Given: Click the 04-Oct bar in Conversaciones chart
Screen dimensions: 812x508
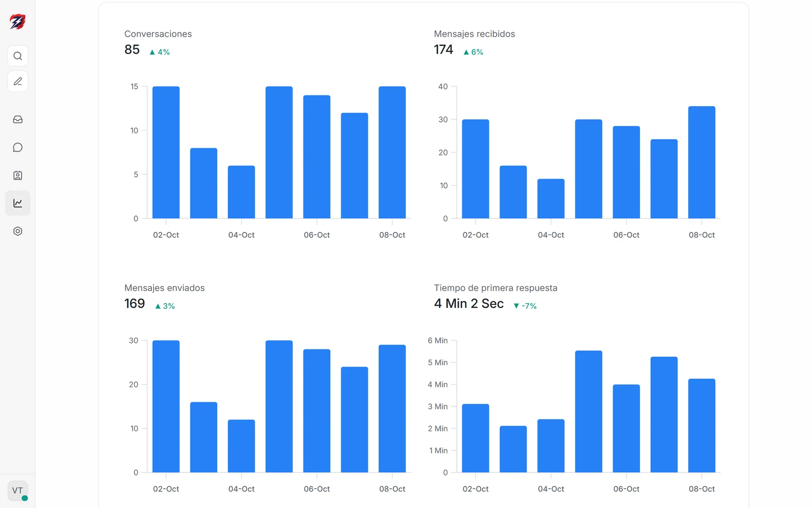Looking at the screenshot, I should click(242, 192).
